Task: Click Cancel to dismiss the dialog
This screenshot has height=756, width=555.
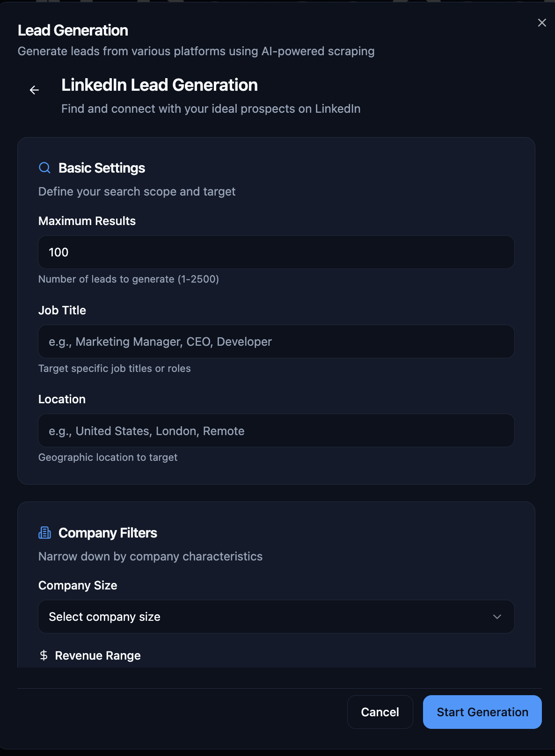Action: click(380, 712)
